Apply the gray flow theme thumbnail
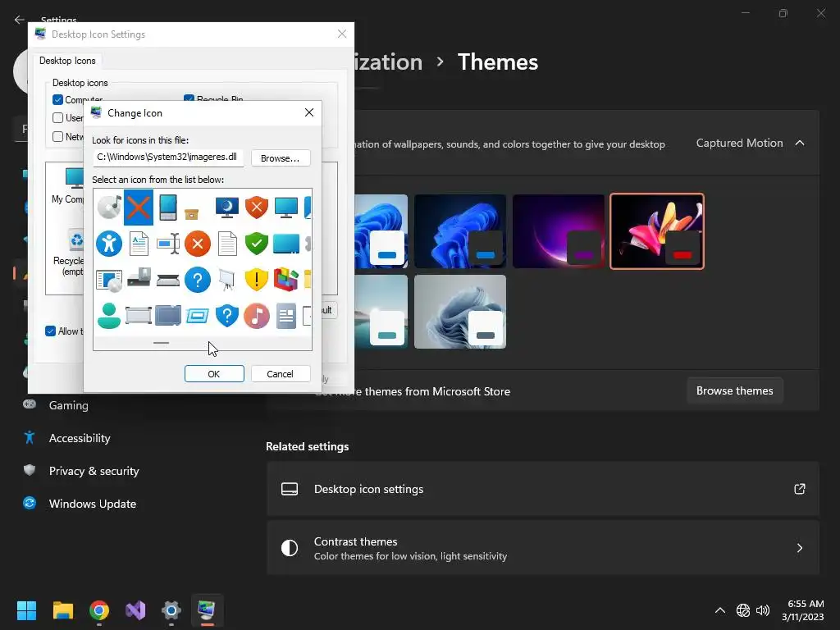Image resolution: width=840 pixels, height=630 pixels. point(459,312)
